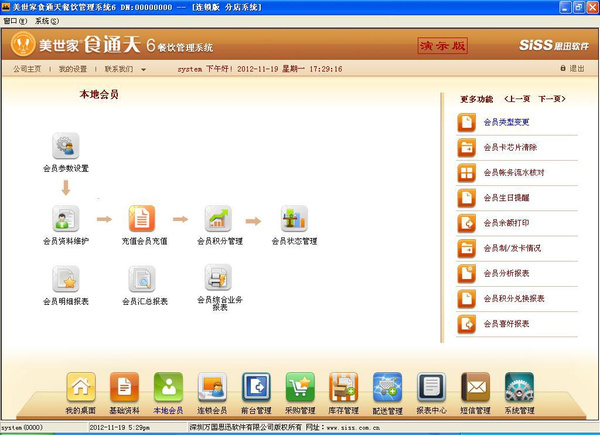Open 连锁会员 module in dock
The height and width of the screenshot is (435, 600).
pyautogui.click(x=212, y=387)
